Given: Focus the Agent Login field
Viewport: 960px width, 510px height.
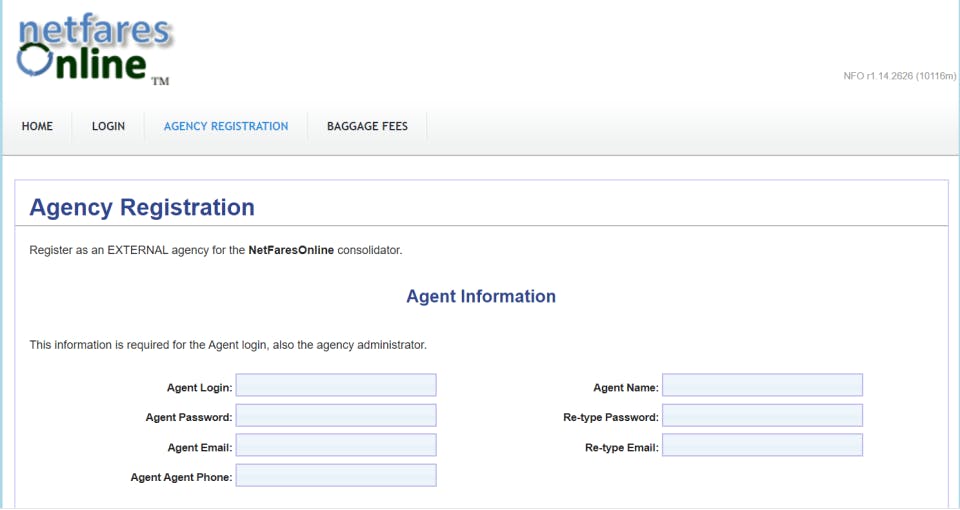Looking at the screenshot, I should 336,385.
